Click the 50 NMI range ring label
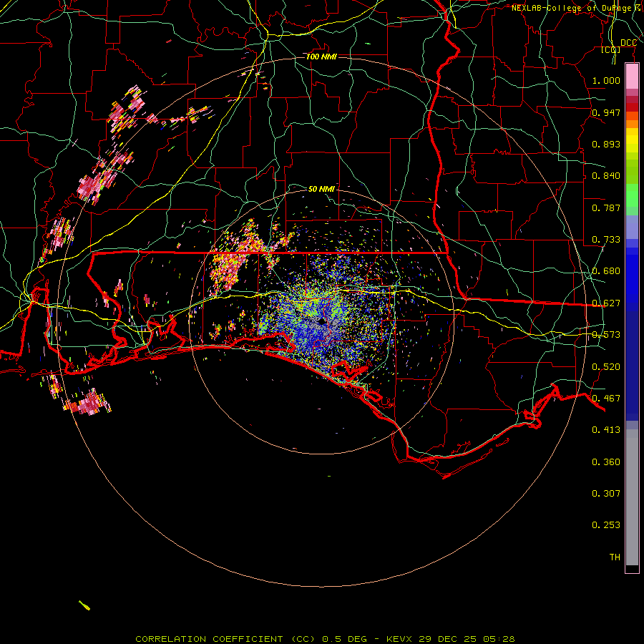Viewport: 644px width, 644px height. pos(321,189)
